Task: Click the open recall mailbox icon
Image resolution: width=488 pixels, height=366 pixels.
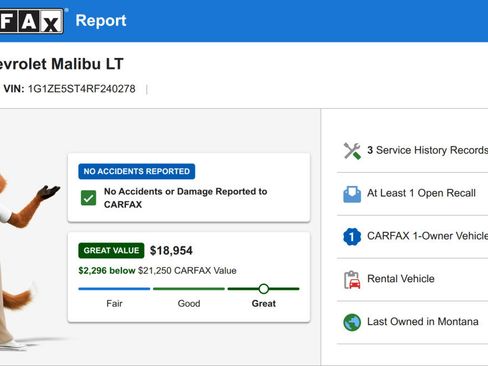Action: (x=352, y=194)
